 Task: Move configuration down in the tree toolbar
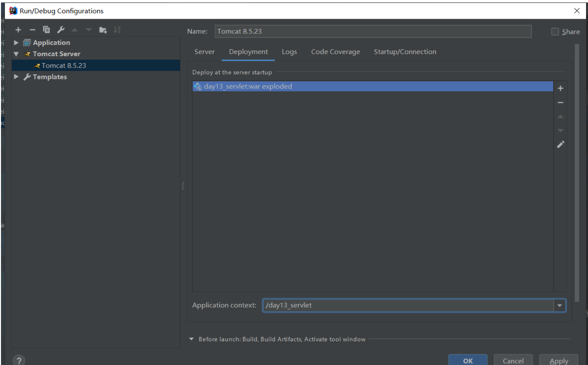coord(89,30)
